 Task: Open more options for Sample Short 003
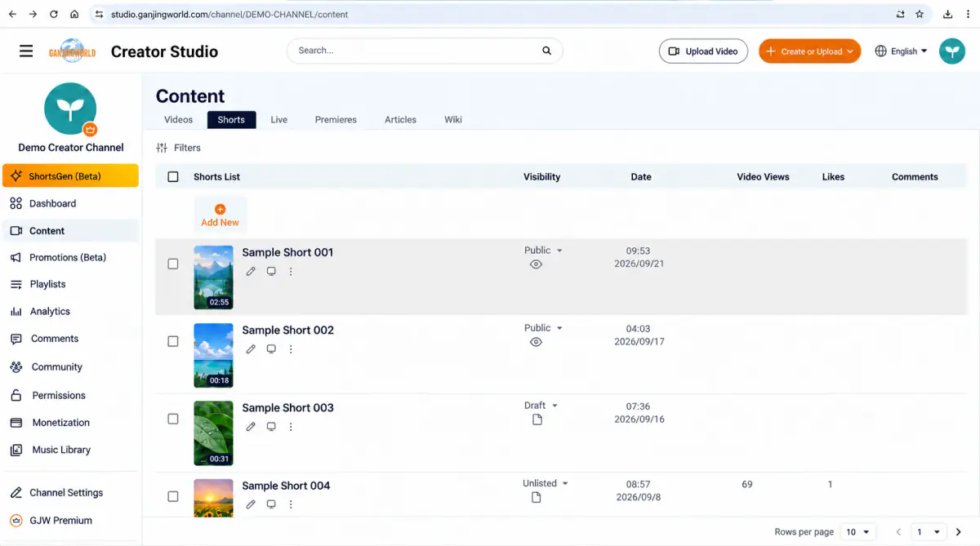(x=291, y=427)
